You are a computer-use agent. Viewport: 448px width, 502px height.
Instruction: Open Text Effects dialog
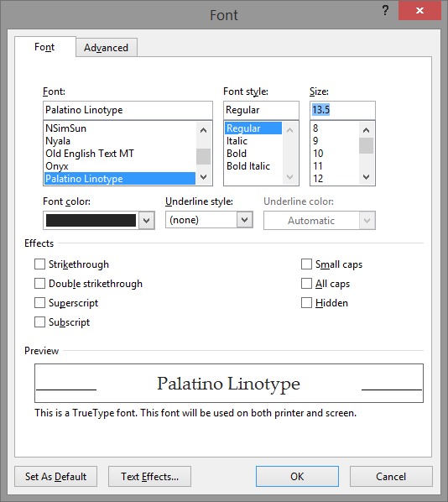pos(150,476)
